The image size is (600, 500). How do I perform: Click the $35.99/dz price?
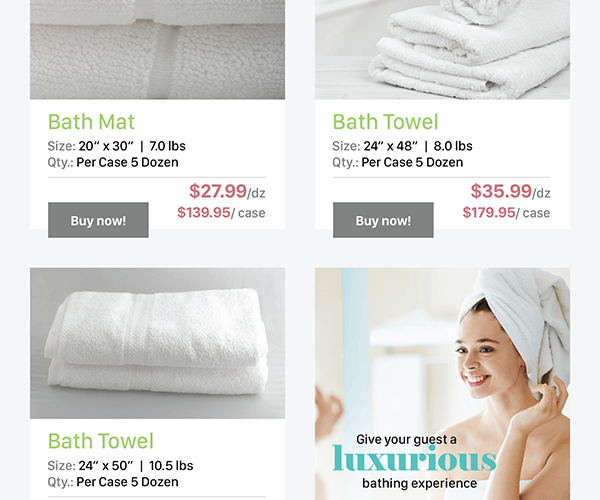tap(510, 191)
